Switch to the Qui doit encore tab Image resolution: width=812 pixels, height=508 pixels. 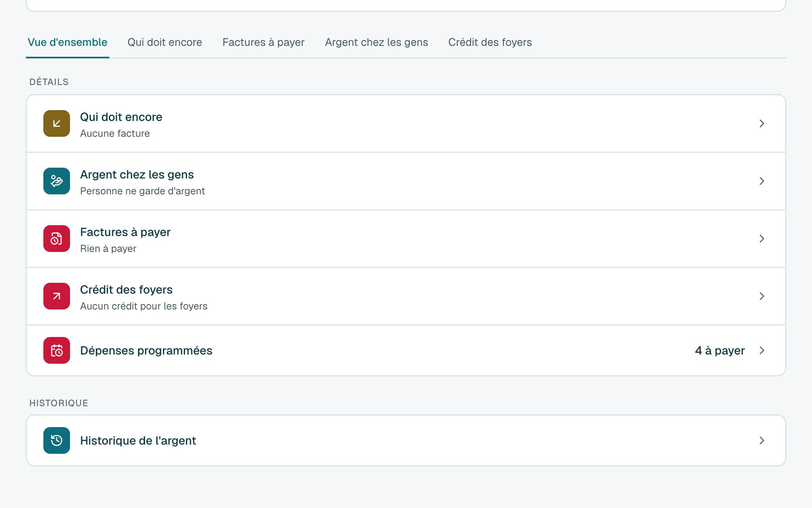tap(165, 42)
